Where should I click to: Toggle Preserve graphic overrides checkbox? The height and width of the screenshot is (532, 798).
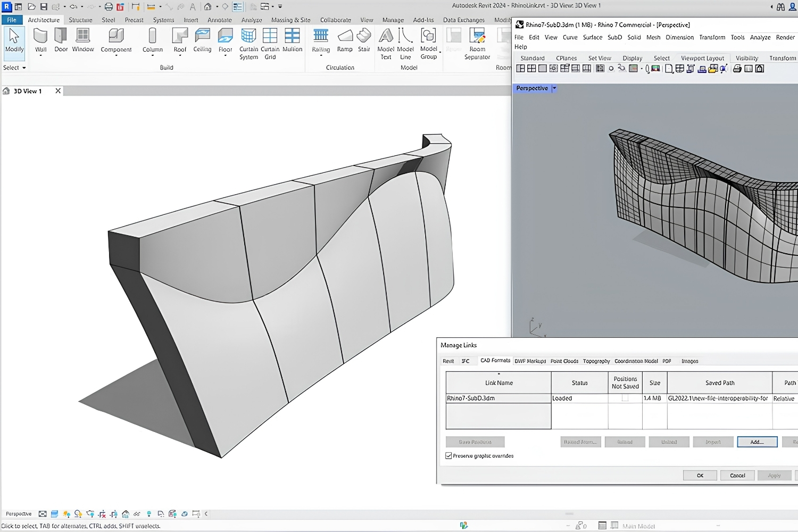click(448, 456)
